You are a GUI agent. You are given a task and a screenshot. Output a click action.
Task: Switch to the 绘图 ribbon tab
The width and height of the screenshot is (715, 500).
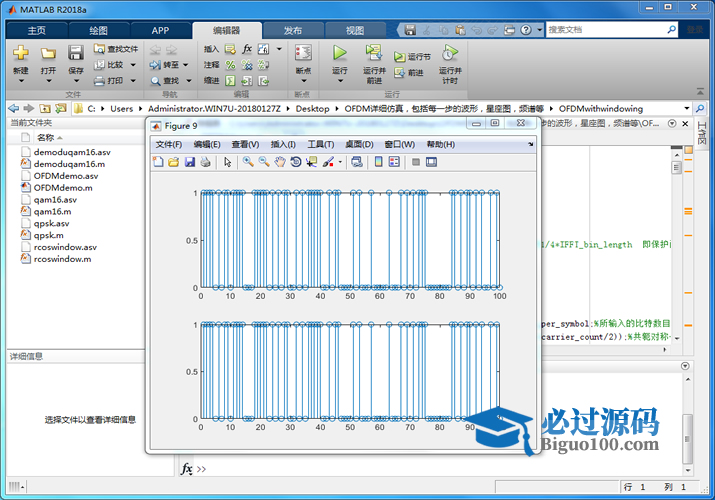point(99,30)
